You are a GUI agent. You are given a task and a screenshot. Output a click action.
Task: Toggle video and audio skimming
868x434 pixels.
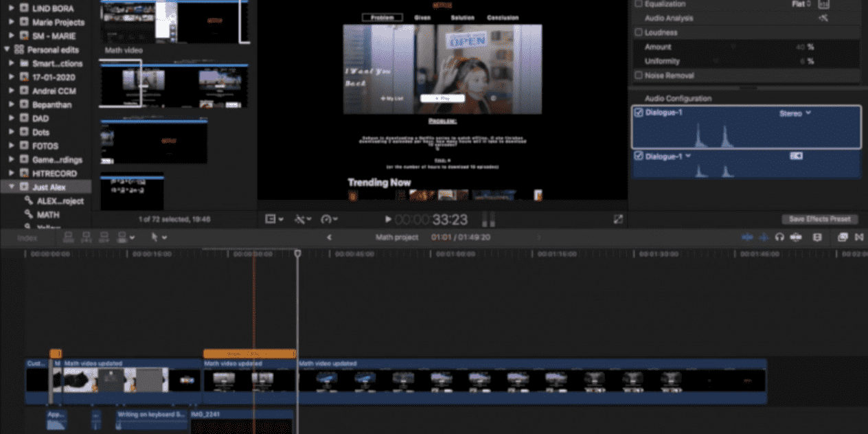click(x=748, y=238)
